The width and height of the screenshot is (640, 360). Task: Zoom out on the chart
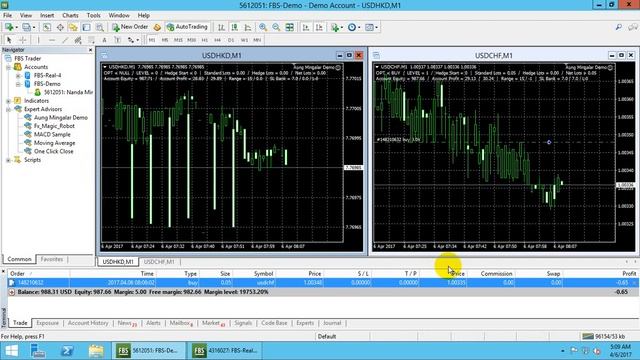[x=276, y=27]
